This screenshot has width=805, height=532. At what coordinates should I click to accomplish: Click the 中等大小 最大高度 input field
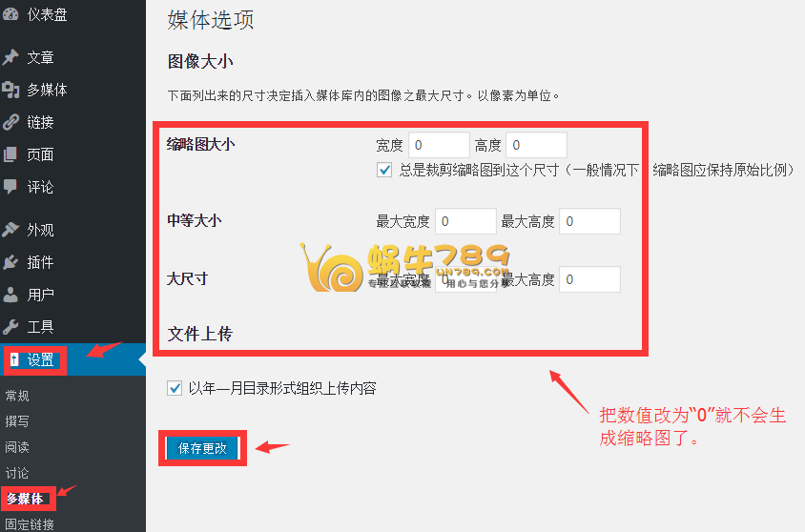coord(589,221)
